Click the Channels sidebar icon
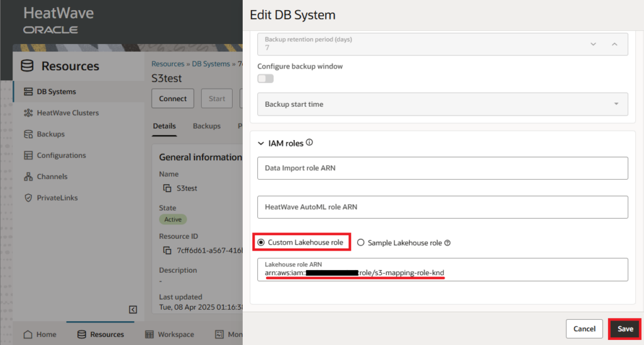Viewport: 644px width, 345px height. click(x=28, y=177)
